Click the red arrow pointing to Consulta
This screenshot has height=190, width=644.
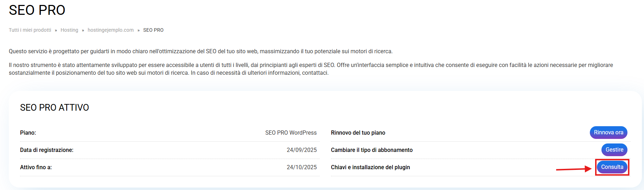click(x=573, y=169)
